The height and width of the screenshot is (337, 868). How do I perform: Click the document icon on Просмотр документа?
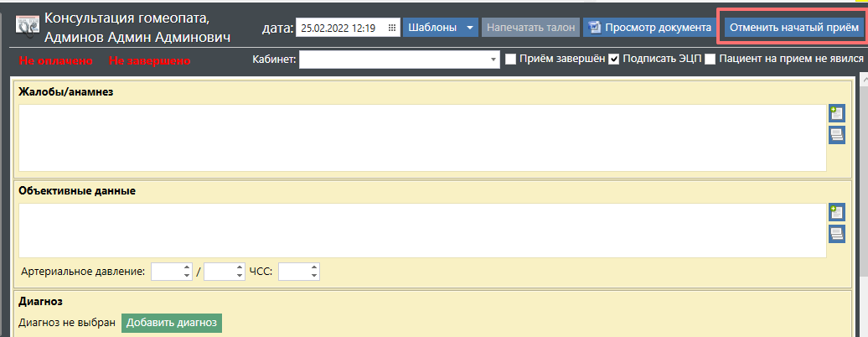pos(595,28)
